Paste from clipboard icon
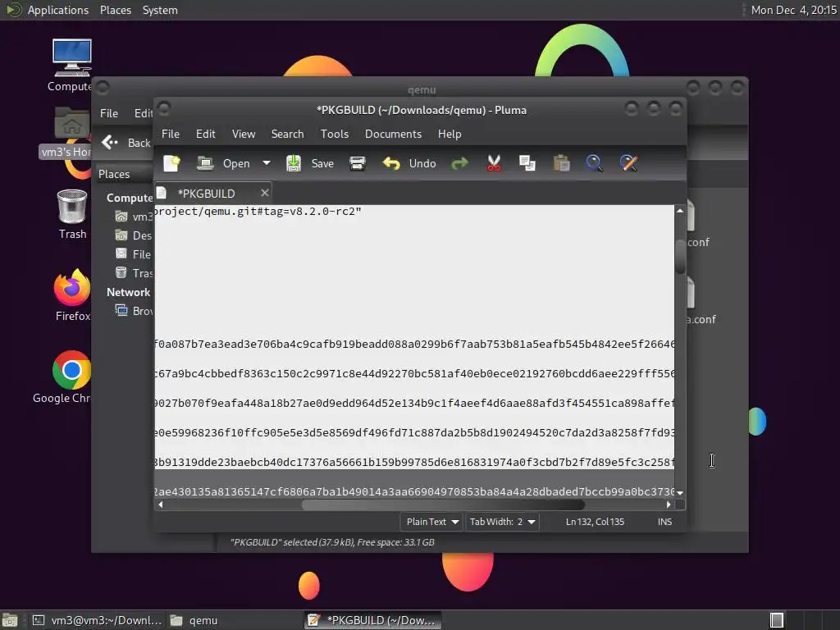Screen dimensions: 840x630 coord(561,163)
